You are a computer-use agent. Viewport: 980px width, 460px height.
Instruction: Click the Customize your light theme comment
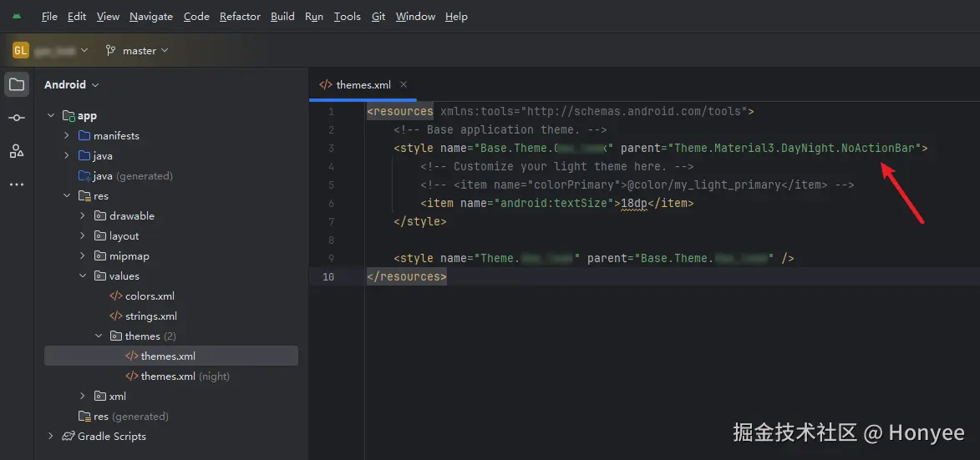tap(557, 167)
